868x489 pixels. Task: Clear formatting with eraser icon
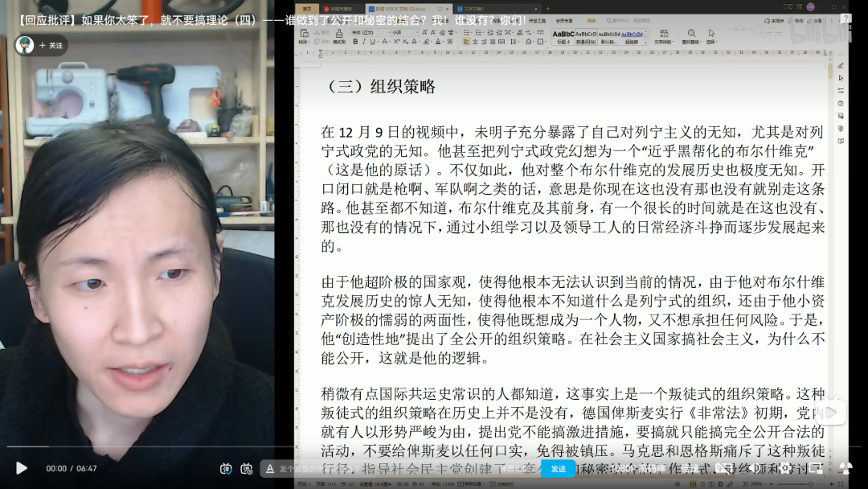pos(442,33)
